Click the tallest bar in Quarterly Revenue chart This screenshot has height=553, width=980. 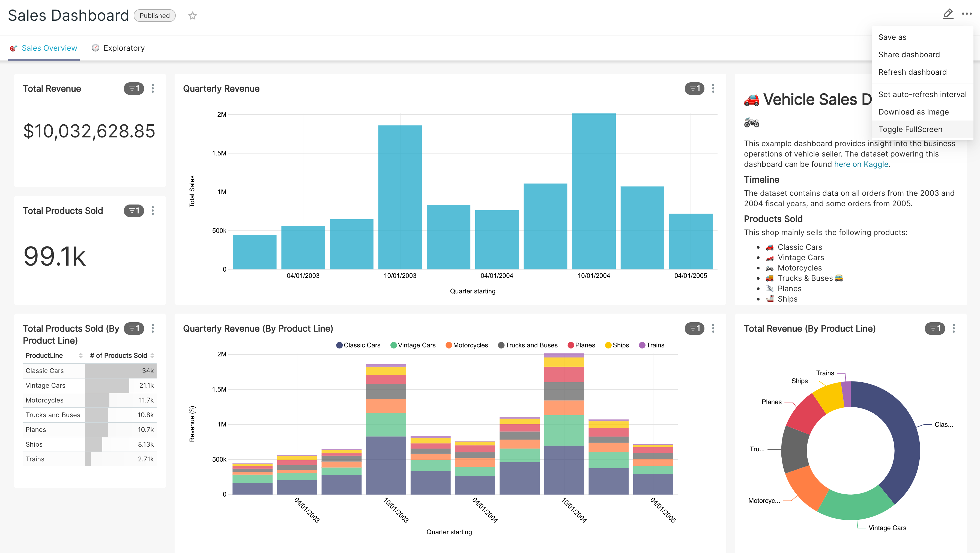(593, 190)
